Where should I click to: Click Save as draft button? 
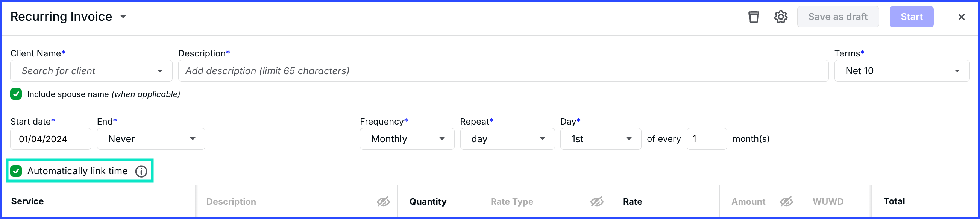click(x=838, y=17)
